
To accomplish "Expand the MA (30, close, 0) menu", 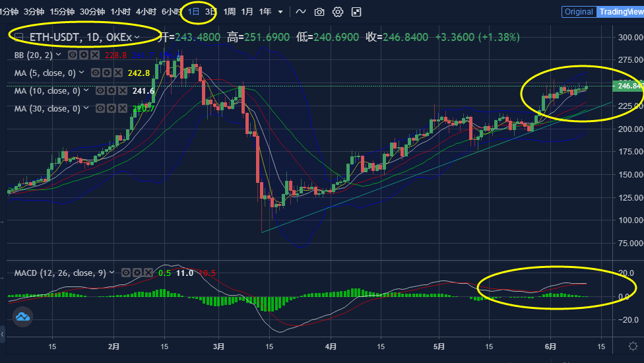I will tap(86, 108).
